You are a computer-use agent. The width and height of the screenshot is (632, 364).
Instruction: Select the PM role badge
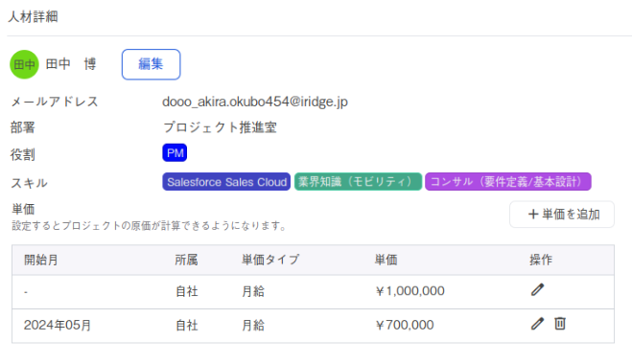tap(175, 152)
